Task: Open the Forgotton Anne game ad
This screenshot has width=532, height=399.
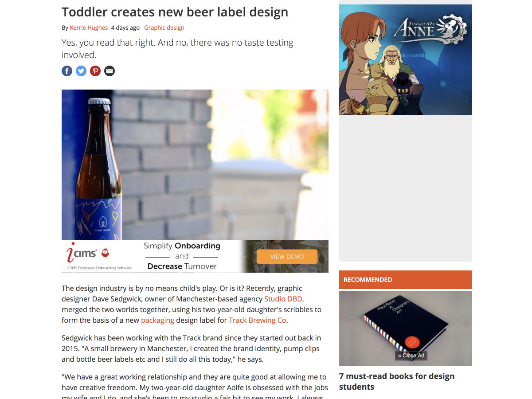Action: (x=406, y=60)
